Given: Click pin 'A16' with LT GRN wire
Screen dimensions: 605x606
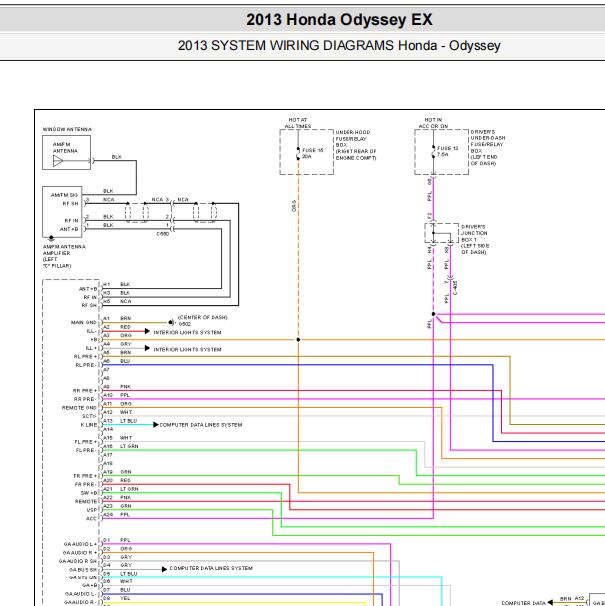Looking at the screenshot, I should (x=108, y=446).
